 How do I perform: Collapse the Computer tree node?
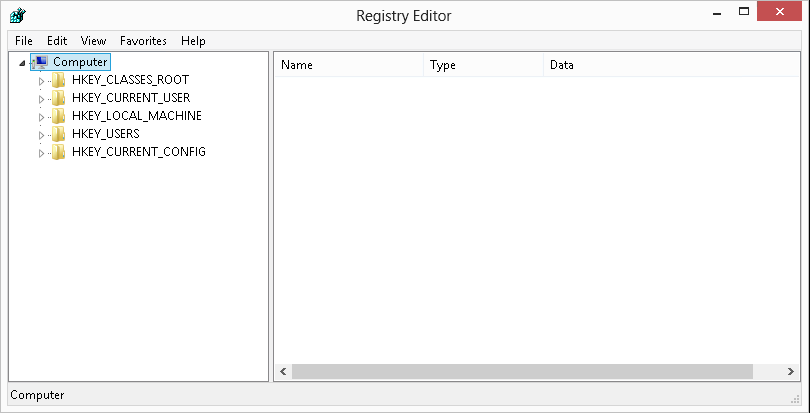22,63
